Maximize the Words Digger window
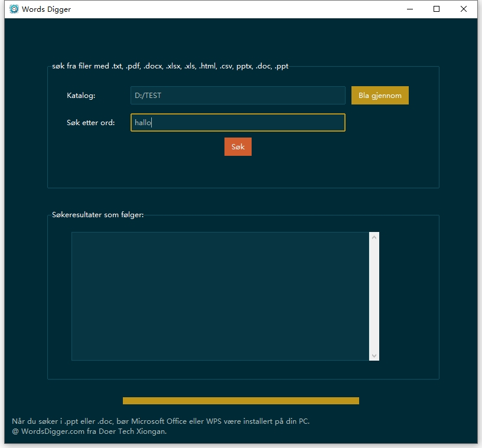This screenshot has width=482, height=448. click(437, 9)
